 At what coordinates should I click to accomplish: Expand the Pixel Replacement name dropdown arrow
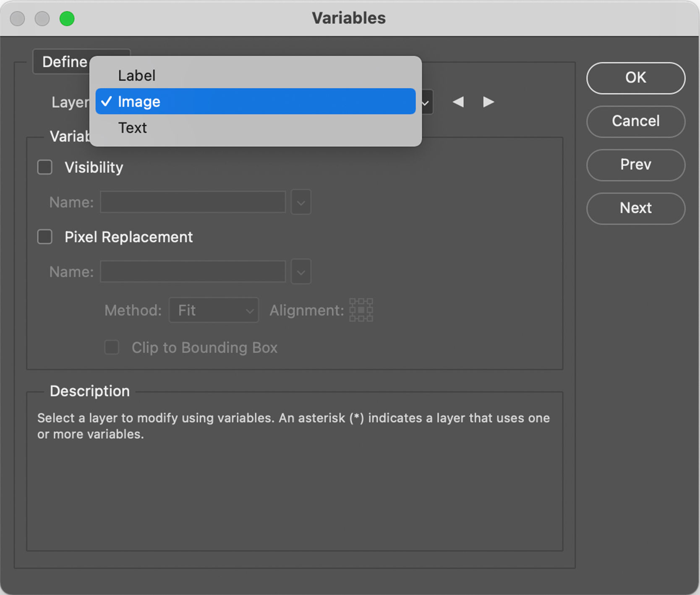point(300,272)
